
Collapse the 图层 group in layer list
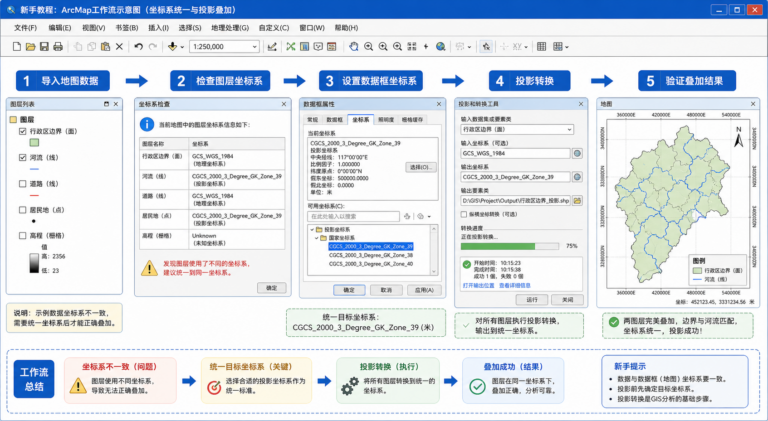(14, 119)
